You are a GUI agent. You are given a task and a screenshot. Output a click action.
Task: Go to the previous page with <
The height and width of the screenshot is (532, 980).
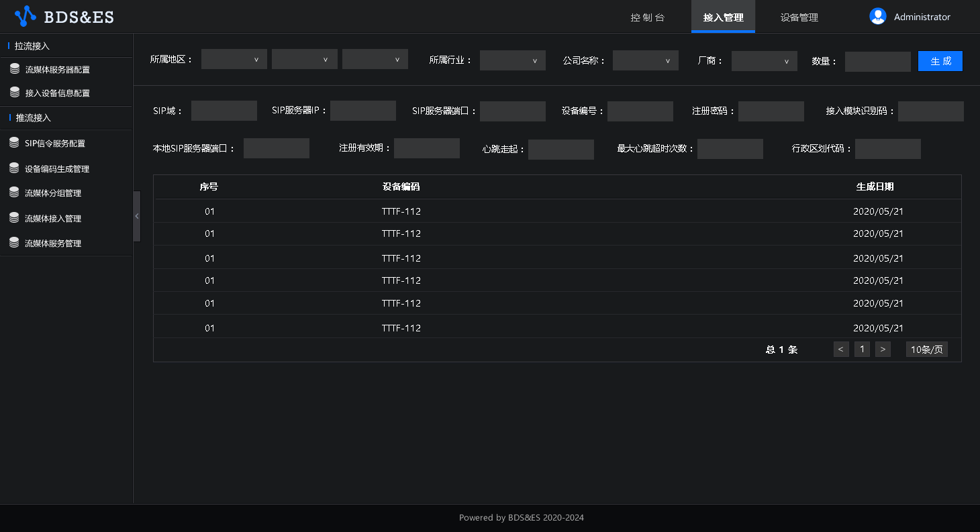(841, 349)
